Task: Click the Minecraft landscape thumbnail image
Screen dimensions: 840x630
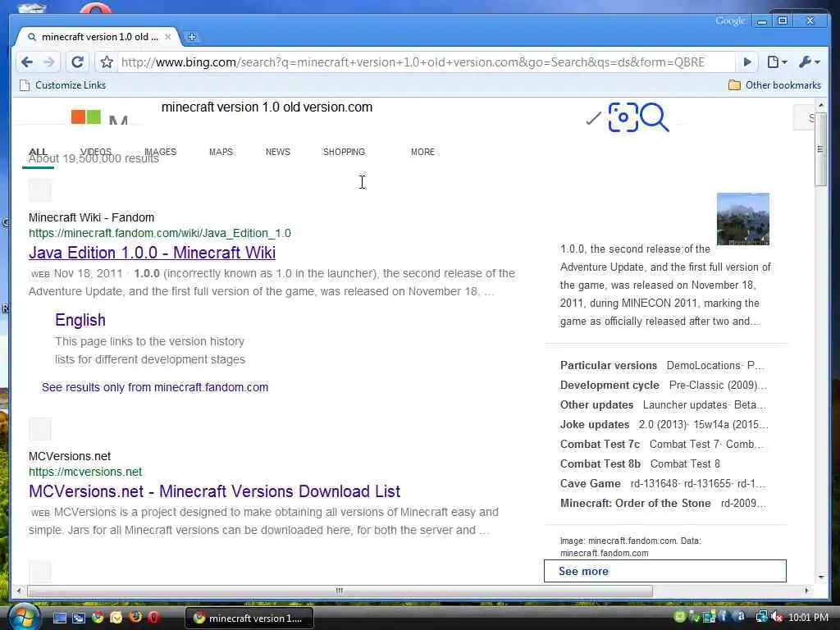Action: tap(743, 219)
